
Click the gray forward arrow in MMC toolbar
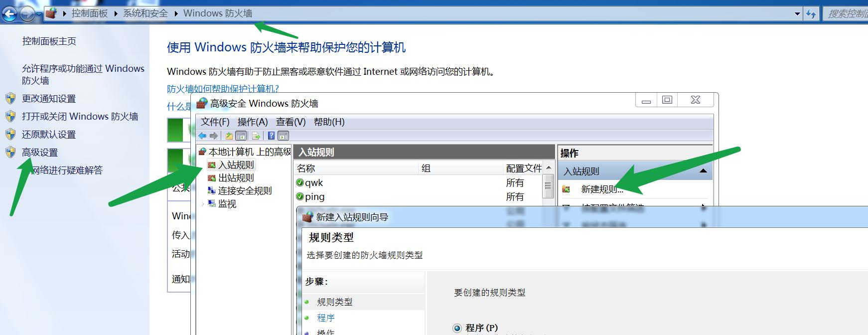(214, 136)
